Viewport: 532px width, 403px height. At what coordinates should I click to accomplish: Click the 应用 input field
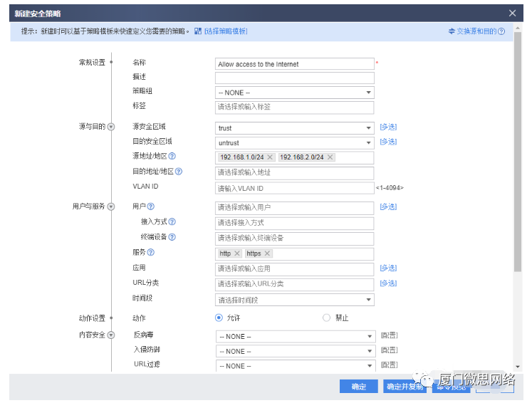click(295, 269)
